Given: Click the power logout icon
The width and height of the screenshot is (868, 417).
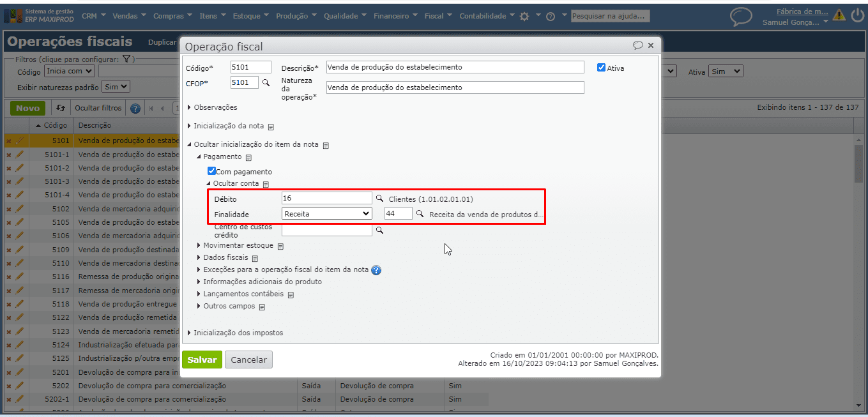Looking at the screenshot, I should (857, 16).
